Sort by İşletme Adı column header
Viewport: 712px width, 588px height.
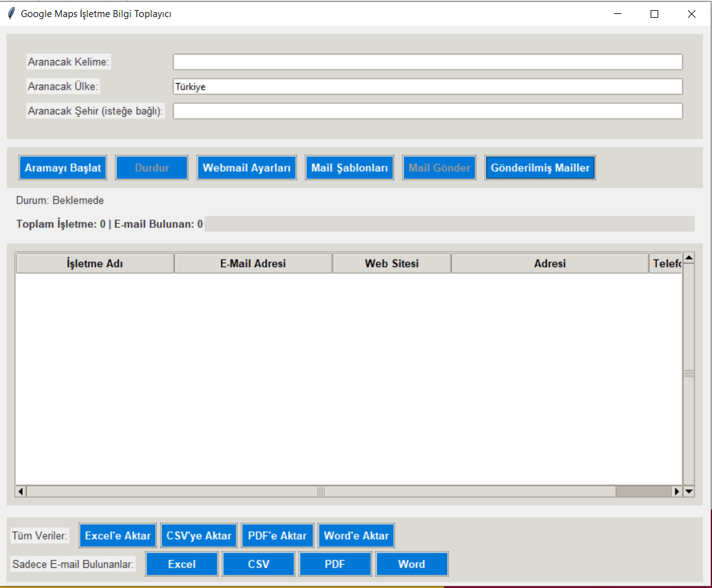coord(95,263)
